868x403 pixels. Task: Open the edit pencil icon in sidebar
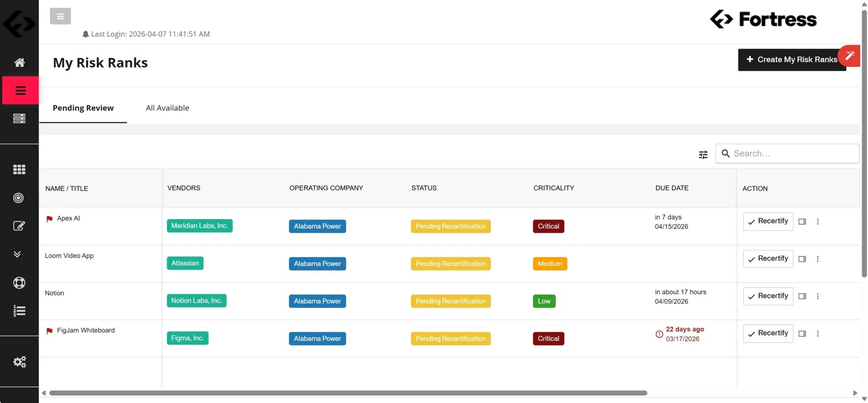[x=19, y=226]
